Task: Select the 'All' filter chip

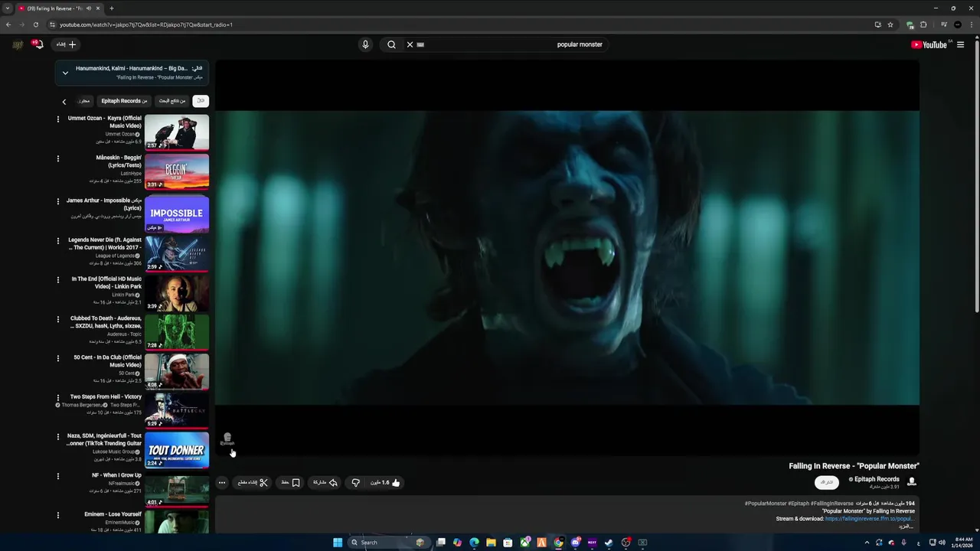Action: 201,101
